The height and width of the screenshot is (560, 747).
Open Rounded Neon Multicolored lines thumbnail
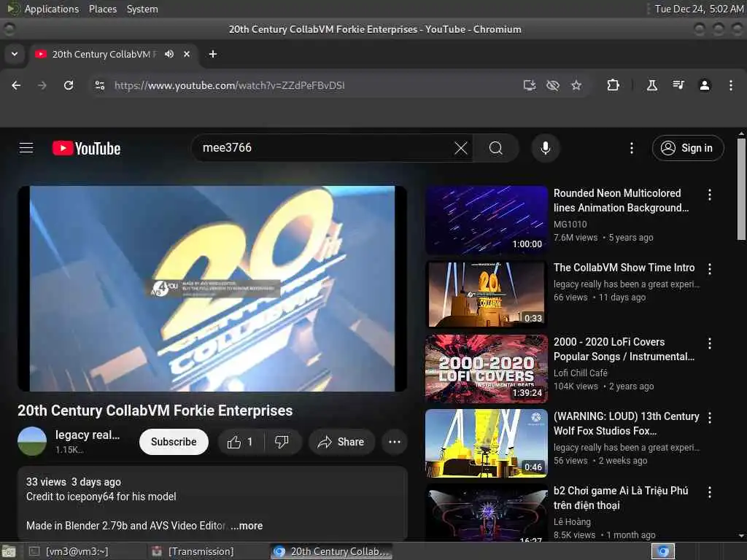pos(486,220)
